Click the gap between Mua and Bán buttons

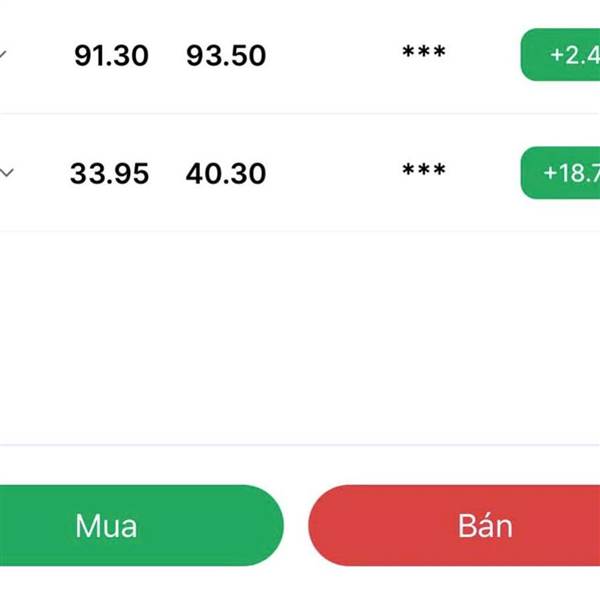(x=296, y=526)
